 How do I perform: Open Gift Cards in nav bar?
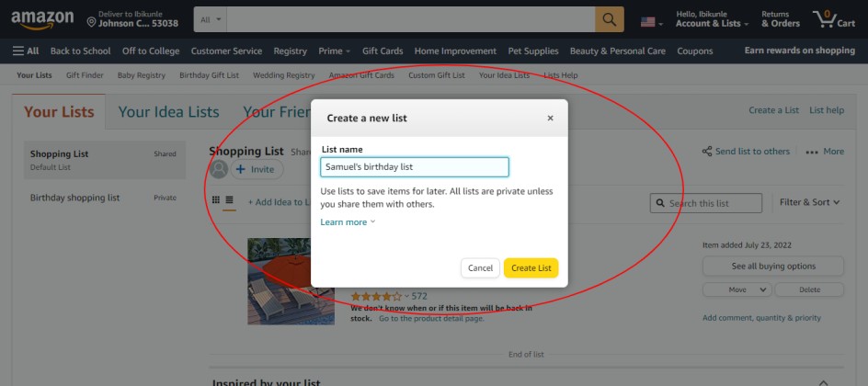click(x=383, y=51)
